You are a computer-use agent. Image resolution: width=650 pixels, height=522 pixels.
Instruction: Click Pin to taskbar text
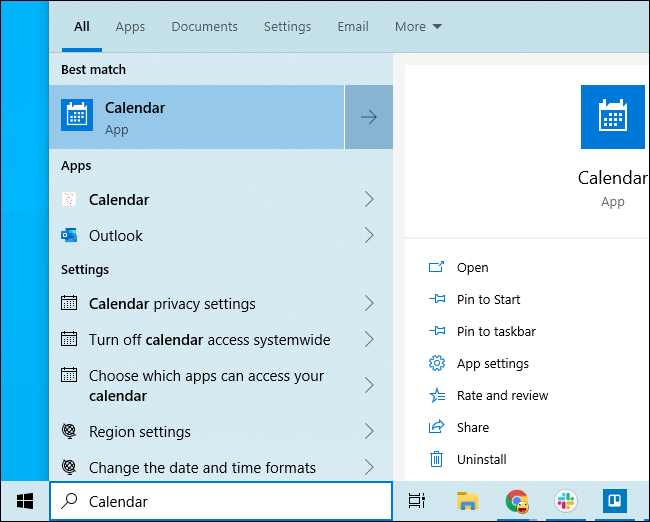(496, 331)
